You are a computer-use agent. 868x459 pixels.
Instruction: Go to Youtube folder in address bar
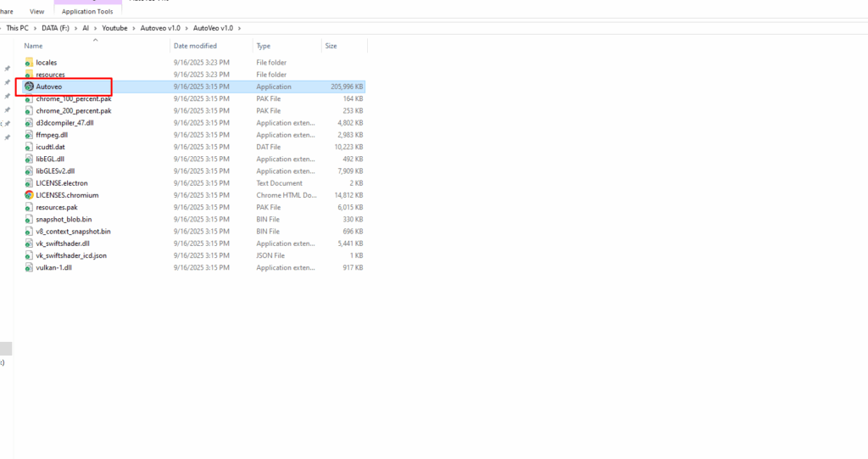(114, 28)
